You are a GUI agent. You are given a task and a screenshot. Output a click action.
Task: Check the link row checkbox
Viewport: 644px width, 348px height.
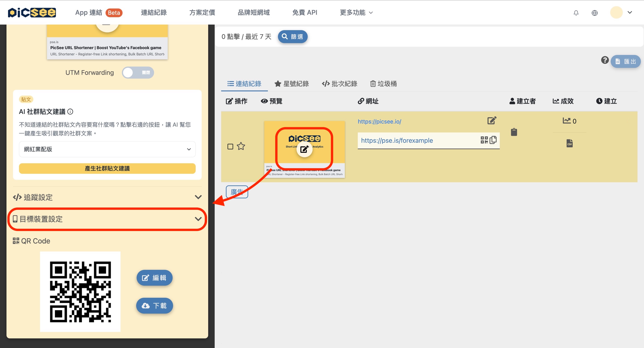point(230,147)
